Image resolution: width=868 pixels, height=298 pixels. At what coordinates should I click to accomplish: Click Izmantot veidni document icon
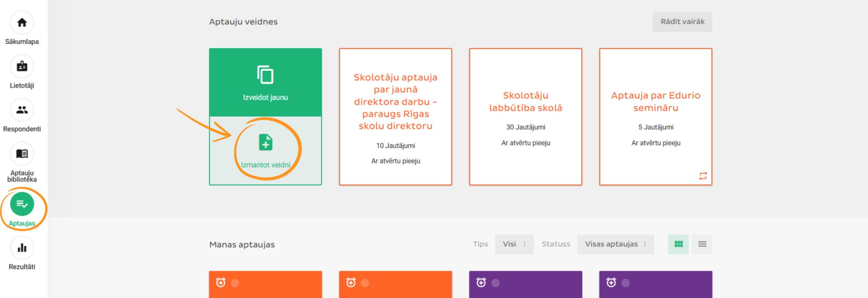point(265,143)
